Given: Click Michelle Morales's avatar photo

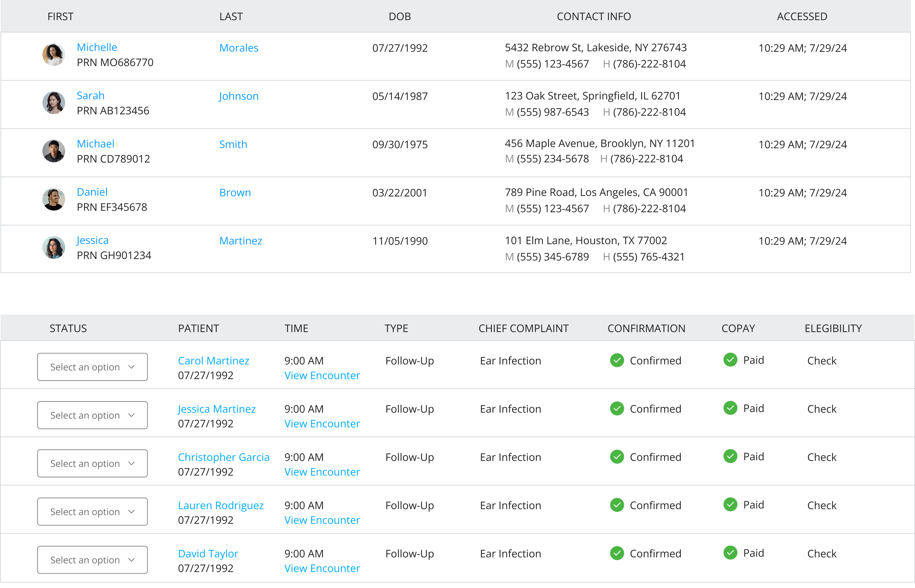Looking at the screenshot, I should 54,55.
